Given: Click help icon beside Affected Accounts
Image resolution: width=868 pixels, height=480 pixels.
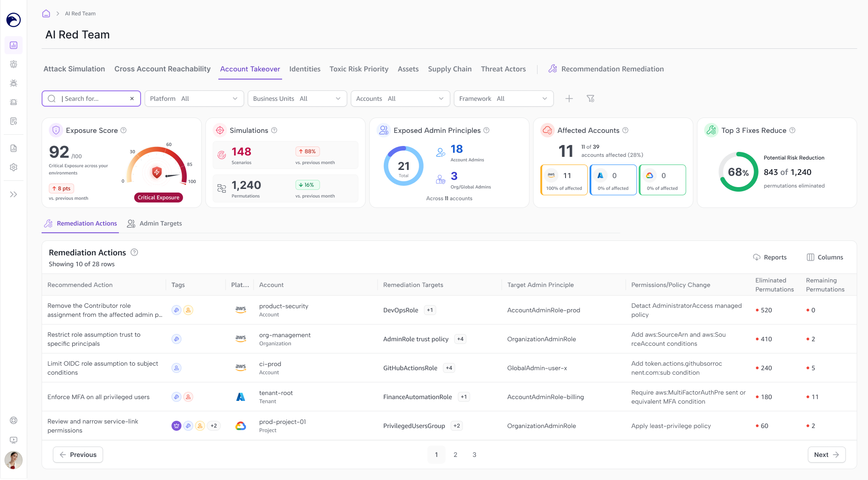Looking at the screenshot, I should pyautogui.click(x=625, y=130).
